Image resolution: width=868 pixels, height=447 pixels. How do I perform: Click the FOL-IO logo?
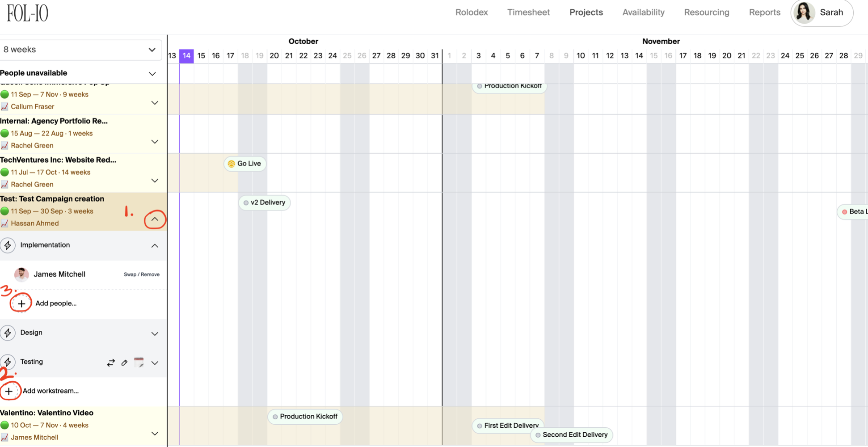tap(28, 13)
